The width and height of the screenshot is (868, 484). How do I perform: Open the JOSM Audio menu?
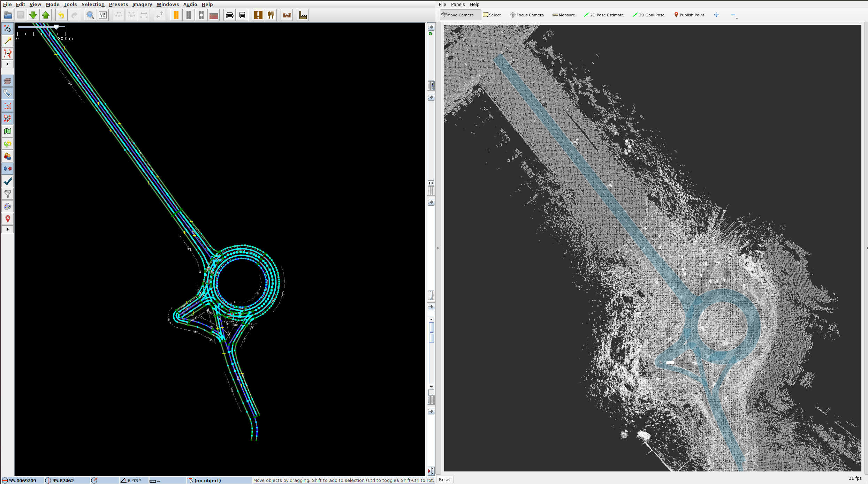[190, 4]
